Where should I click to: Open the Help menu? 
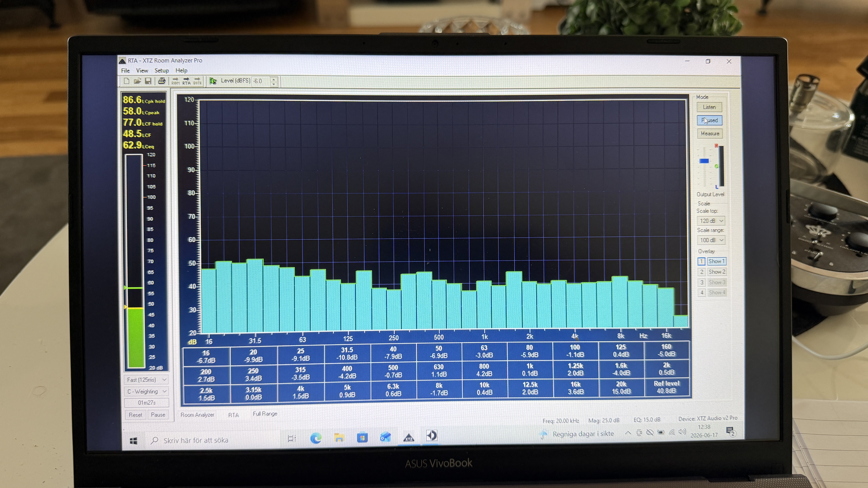click(x=181, y=71)
